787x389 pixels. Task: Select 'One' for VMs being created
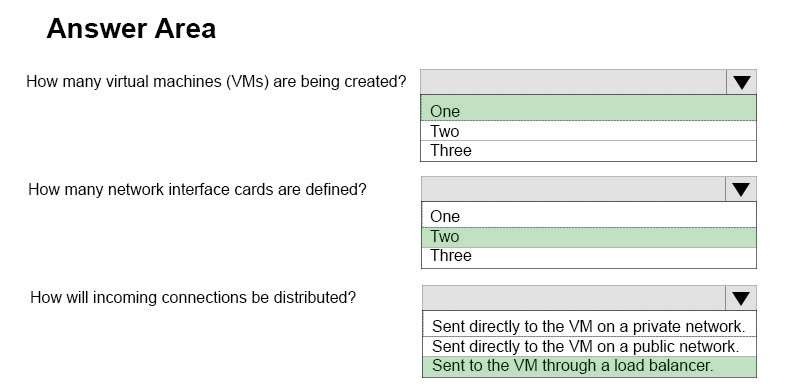(588, 108)
